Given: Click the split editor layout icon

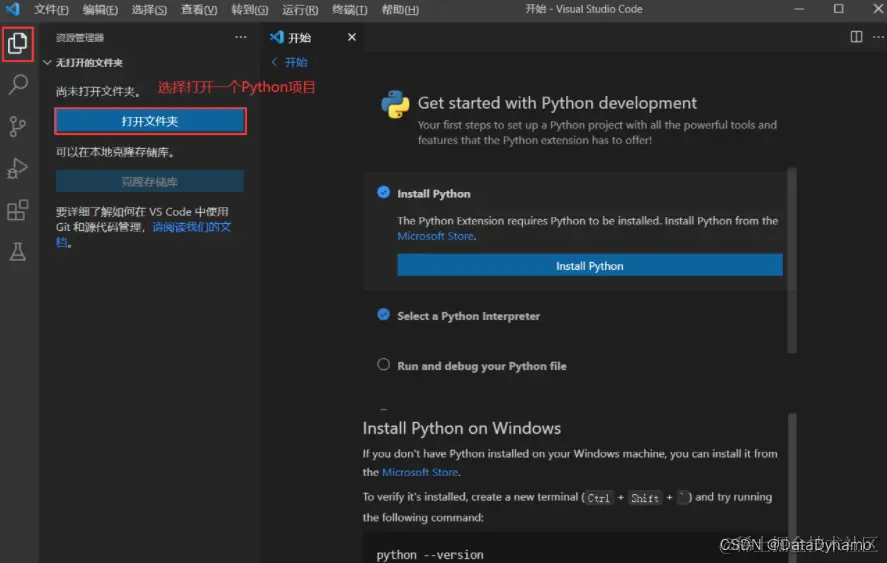Looking at the screenshot, I should [856, 38].
